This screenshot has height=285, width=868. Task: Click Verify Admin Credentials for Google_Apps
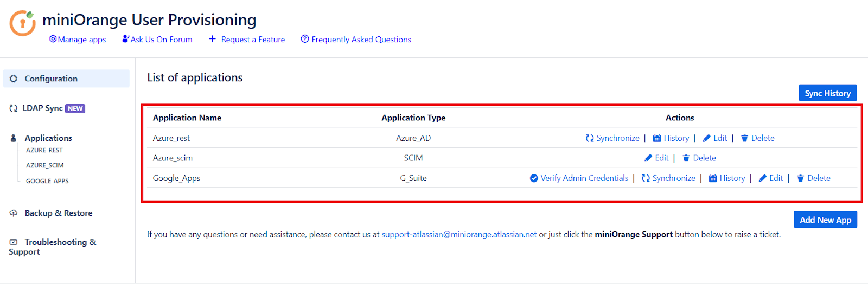tap(584, 178)
